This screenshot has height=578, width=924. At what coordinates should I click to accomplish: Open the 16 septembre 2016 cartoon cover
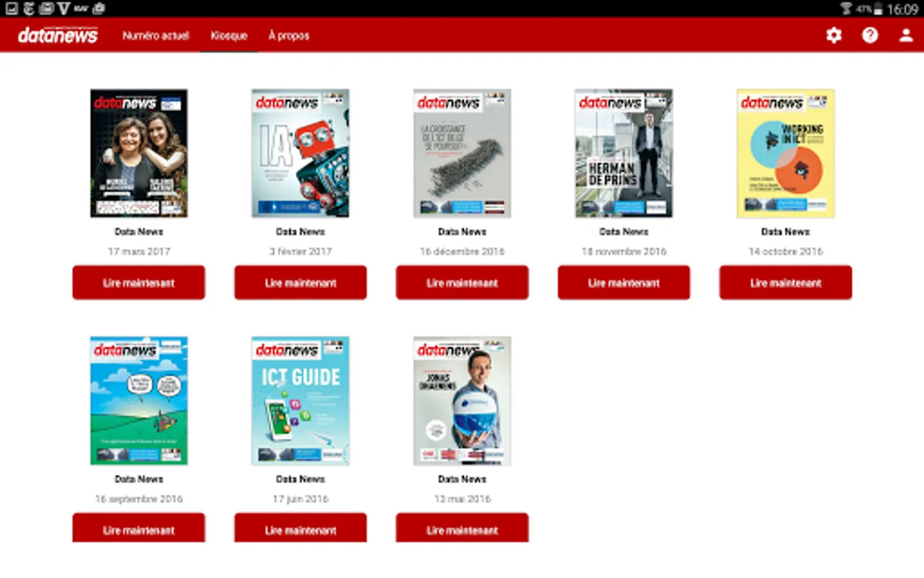139,400
